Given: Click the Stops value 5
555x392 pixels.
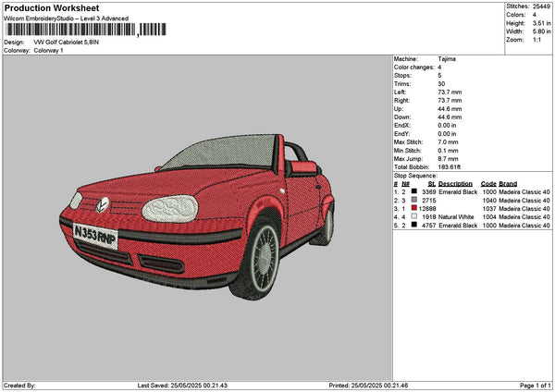Looking at the screenshot, I should point(439,76).
